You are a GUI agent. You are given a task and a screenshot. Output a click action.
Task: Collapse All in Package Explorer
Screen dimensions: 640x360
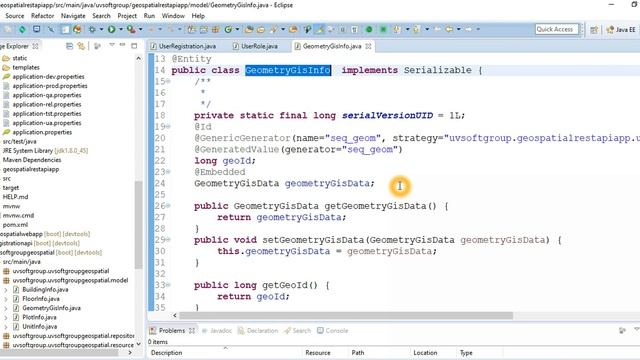69,46
